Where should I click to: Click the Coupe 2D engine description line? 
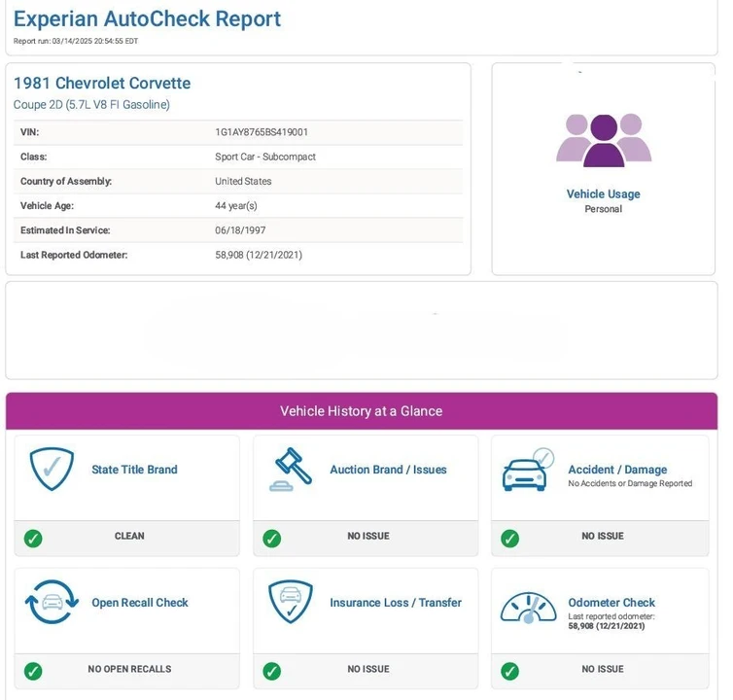pyautogui.click(x=91, y=105)
